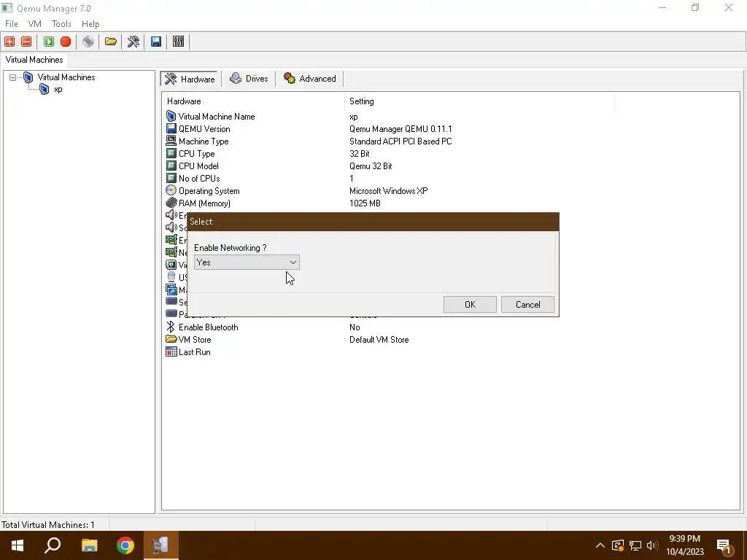Open the Help menu
The height and width of the screenshot is (560, 747).
pyautogui.click(x=90, y=24)
